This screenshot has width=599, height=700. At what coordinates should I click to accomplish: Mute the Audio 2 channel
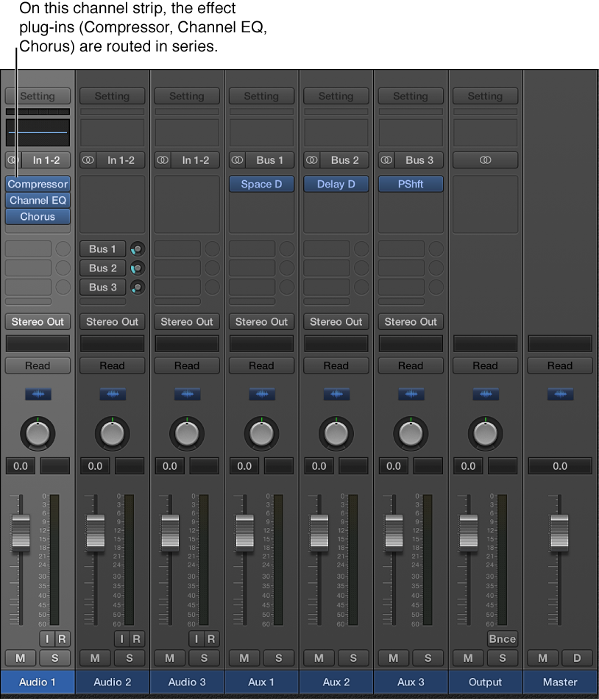(95, 658)
